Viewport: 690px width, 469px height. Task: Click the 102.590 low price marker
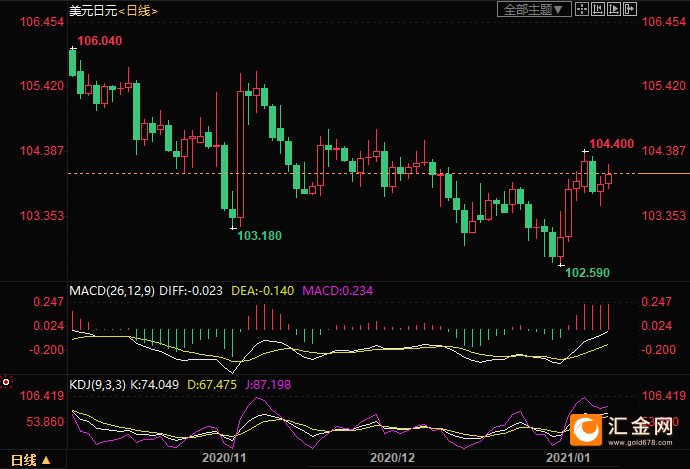click(587, 273)
